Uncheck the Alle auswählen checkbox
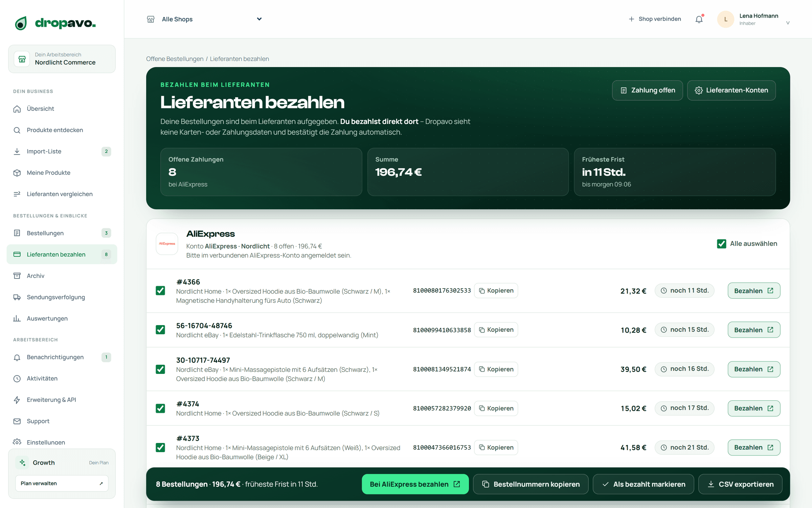 coord(721,244)
